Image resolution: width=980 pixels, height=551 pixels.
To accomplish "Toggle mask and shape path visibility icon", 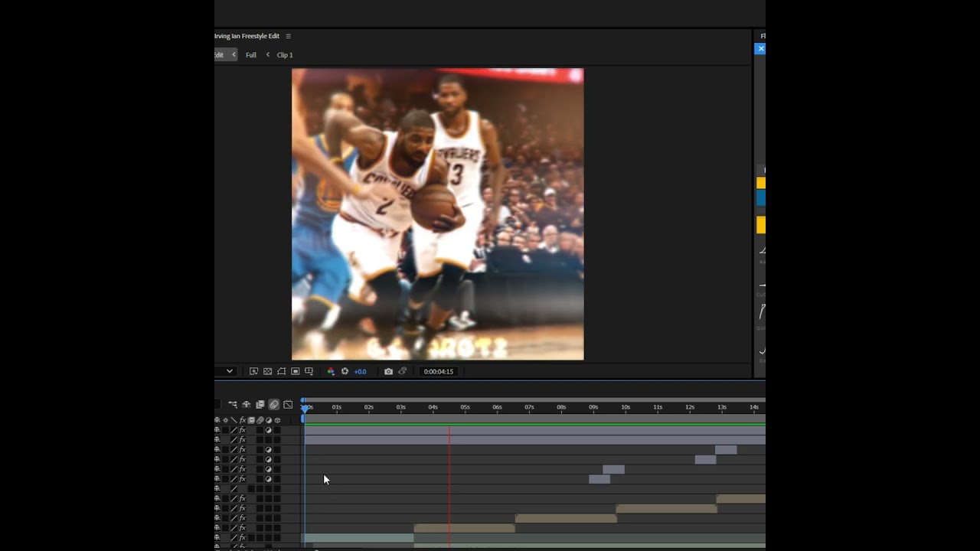I will click(281, 371).
